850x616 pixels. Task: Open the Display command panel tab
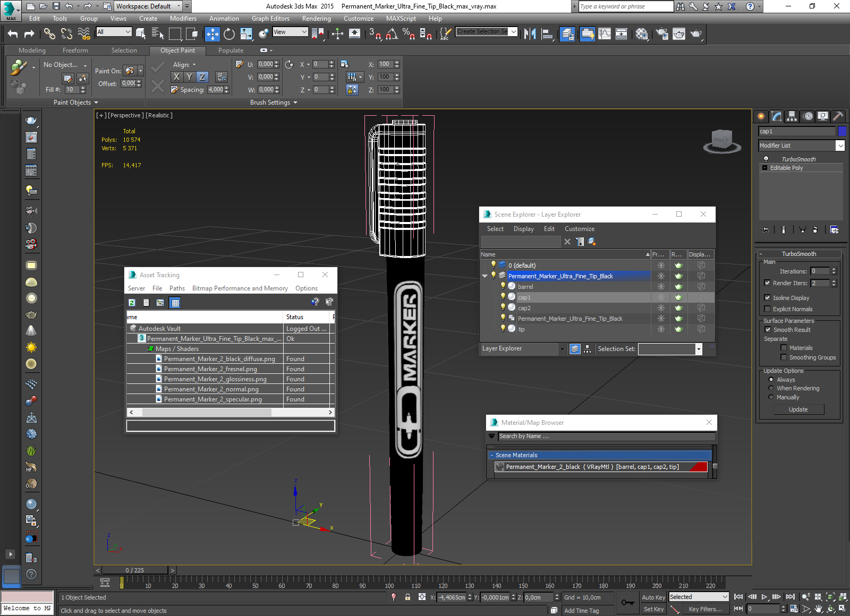tap(823, 116)
